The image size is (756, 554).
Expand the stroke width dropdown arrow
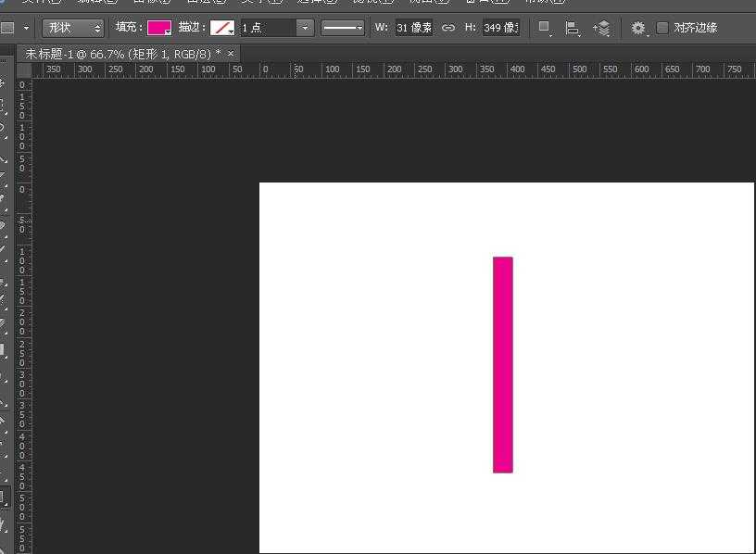pyautogui.click(x=305, y=28)
